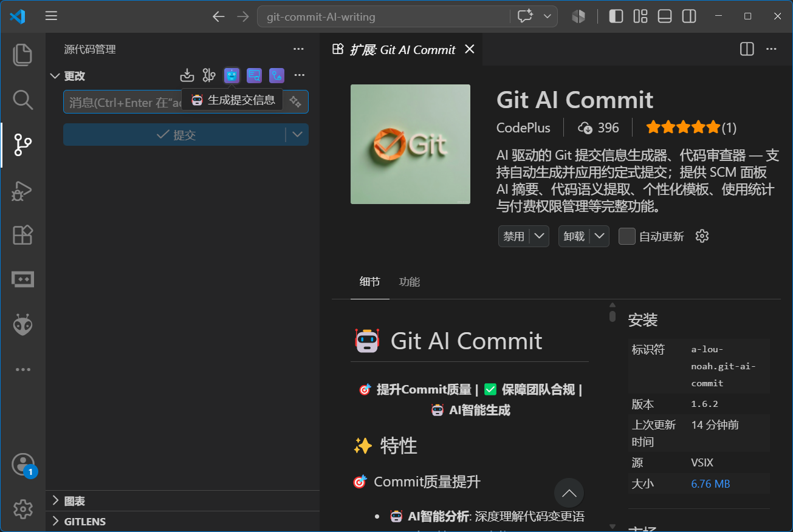Open the hamburger application menu
793x532 pixels.
52,16
